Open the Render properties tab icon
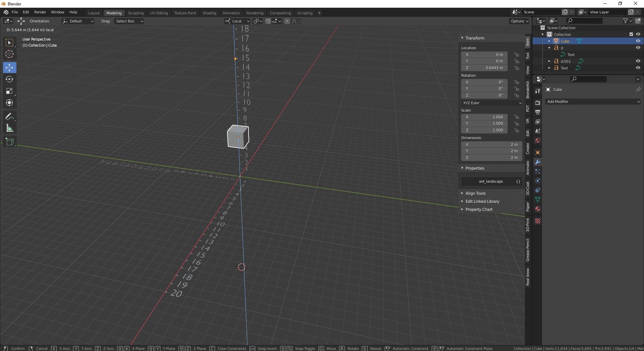 (538, 103)
